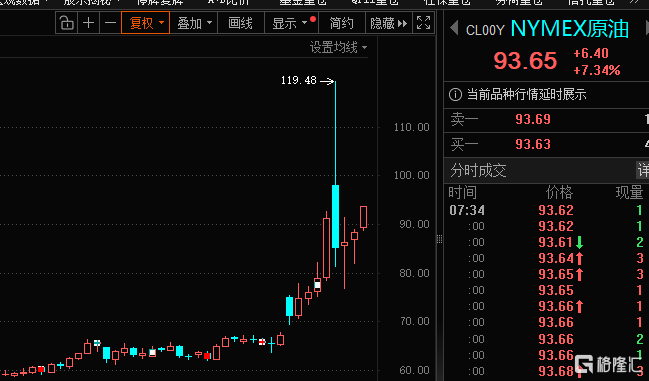Image resolution: width=649 pixels, height=381 pixels.
Task: Click the 卖一 price 93.69
Action: pyautogui.click(x=533, y=120)
